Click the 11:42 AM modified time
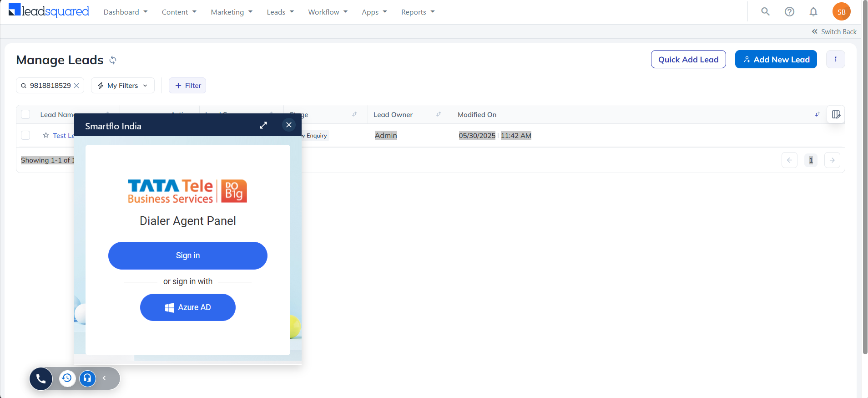Image resolution: width=868 pixels, height=398 pixels. tap(516, 135)
